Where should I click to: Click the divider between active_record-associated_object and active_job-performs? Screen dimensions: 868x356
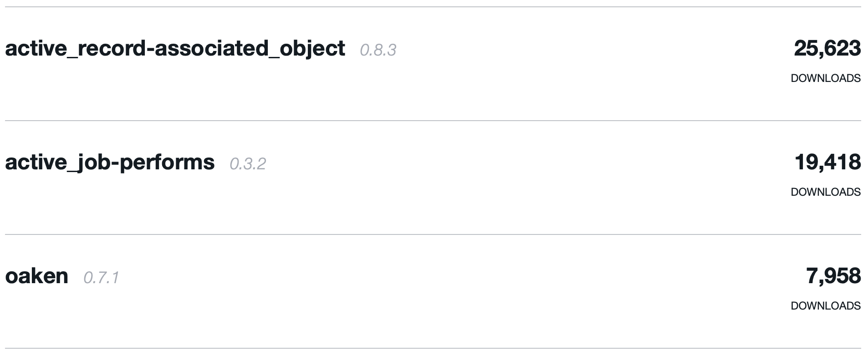pos(433,121)
